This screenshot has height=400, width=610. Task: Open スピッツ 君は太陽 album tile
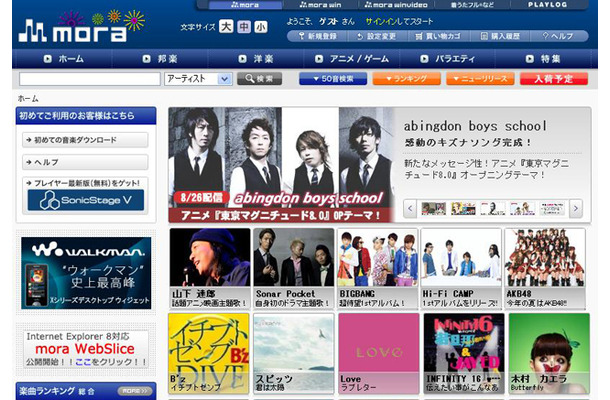(x=294, y=354)
